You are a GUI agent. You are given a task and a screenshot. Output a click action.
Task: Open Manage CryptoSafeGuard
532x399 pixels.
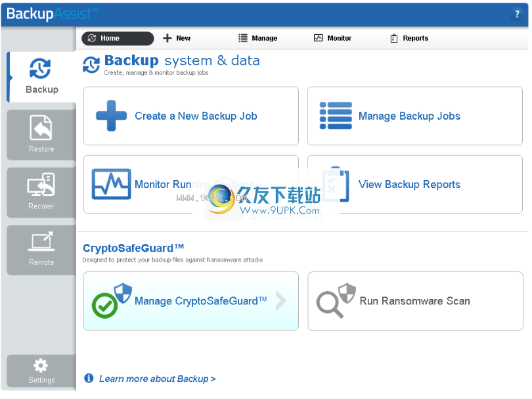click(x=191, y=301)
